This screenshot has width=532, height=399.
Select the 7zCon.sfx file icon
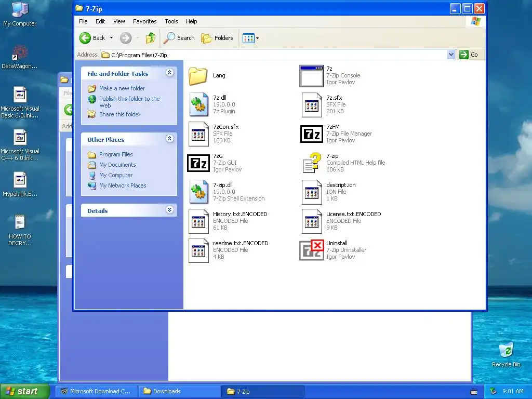199,134
